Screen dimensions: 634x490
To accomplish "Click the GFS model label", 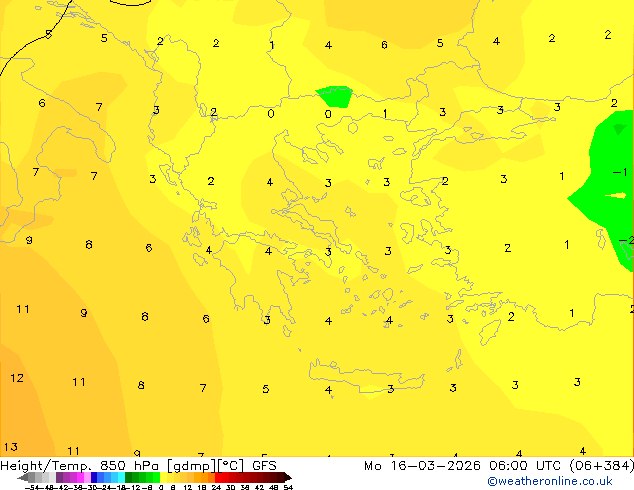I will coord(264,466).
